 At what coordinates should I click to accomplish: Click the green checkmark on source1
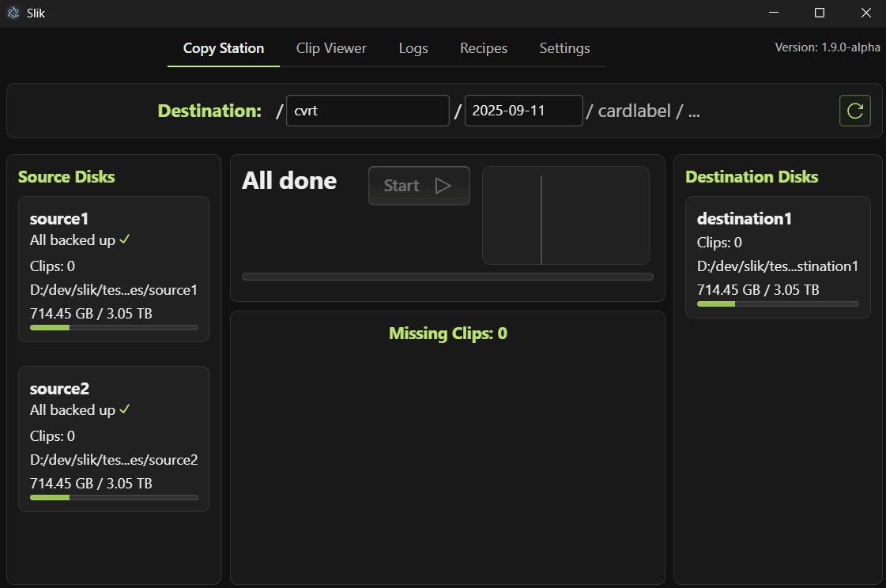(x=125, y=239)
